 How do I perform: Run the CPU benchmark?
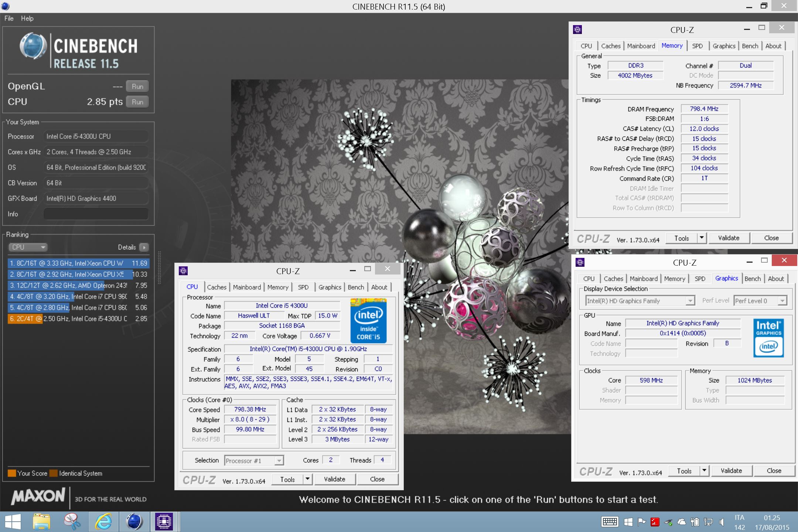[137, 102]
